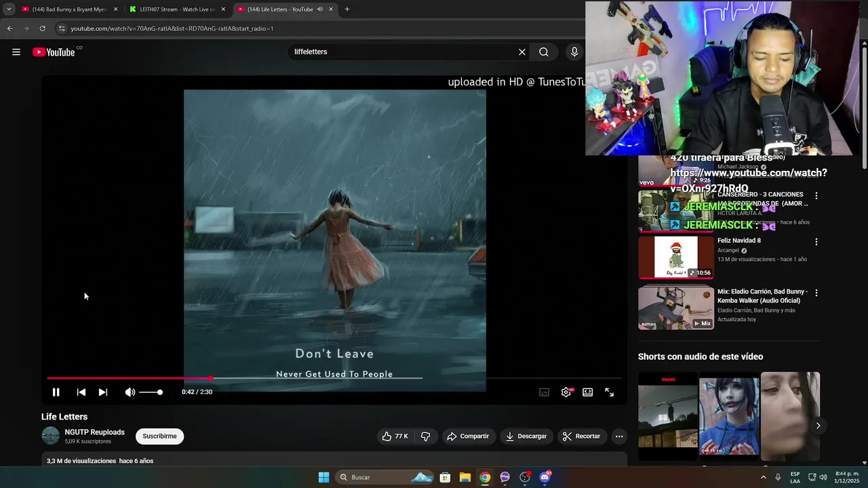The image size is (868, 488).
Task: Open the NGUTP Reuploads channel avatar
Action: point(51,436)
